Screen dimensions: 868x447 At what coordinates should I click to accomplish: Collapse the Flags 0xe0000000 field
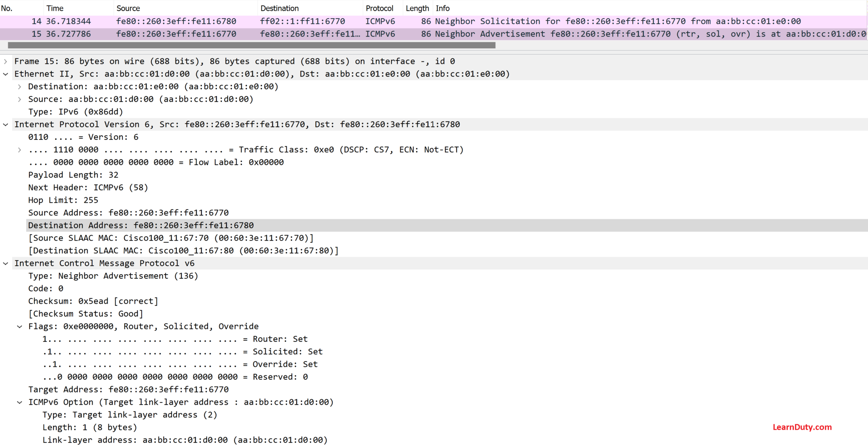19,326
